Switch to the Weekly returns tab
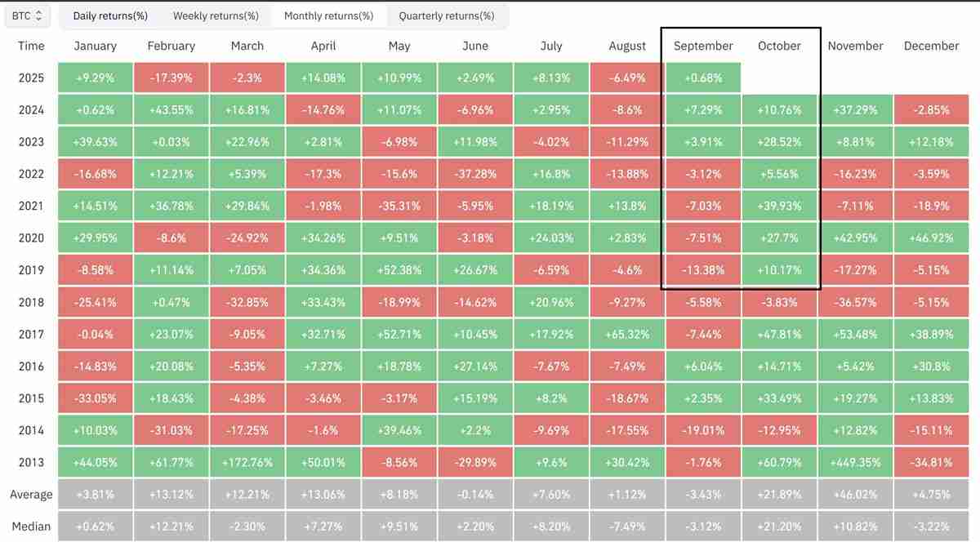 (215, 16)
